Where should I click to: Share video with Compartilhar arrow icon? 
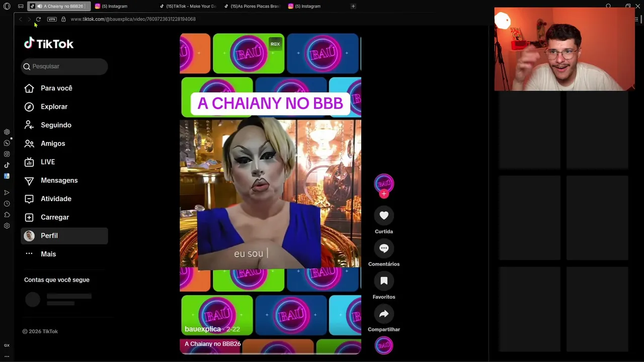click(384, 314)
